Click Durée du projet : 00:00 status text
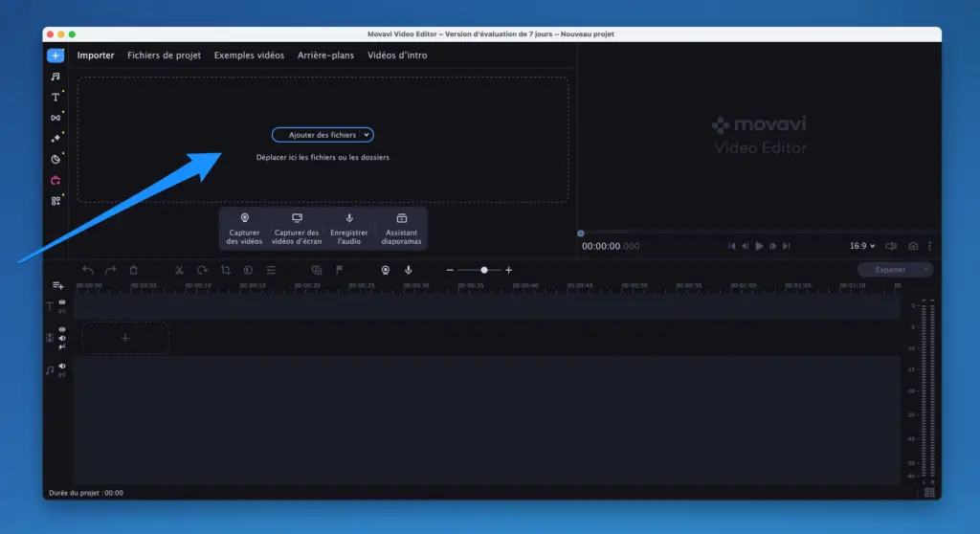Viewport: 980px width, 534px height. [86, 493]
